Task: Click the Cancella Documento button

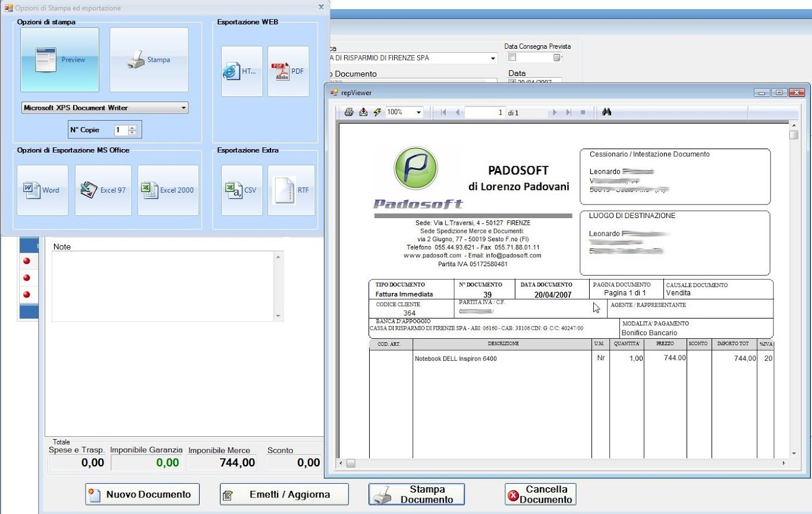Action: pos(540,494)
